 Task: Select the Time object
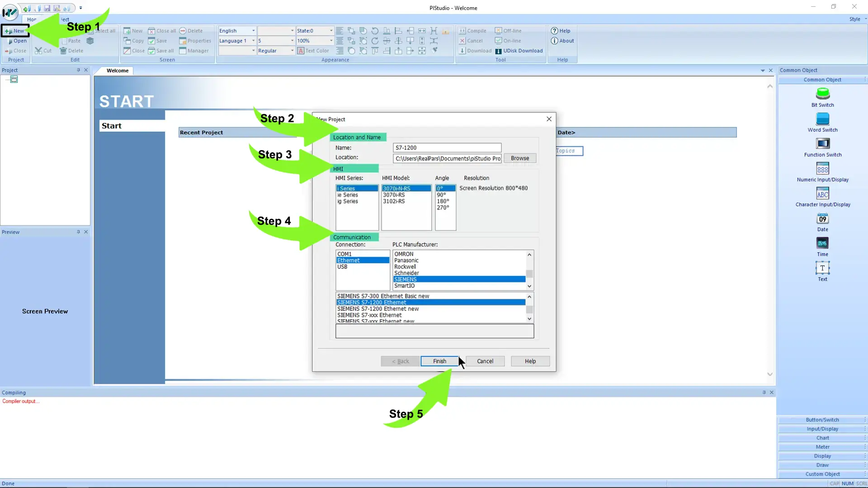click(x=822, y=246)
